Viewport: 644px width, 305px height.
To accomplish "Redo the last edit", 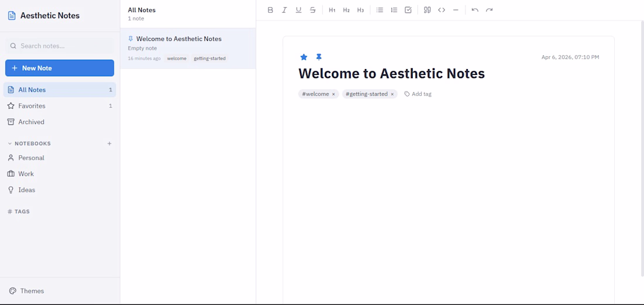I will [489, 10].
